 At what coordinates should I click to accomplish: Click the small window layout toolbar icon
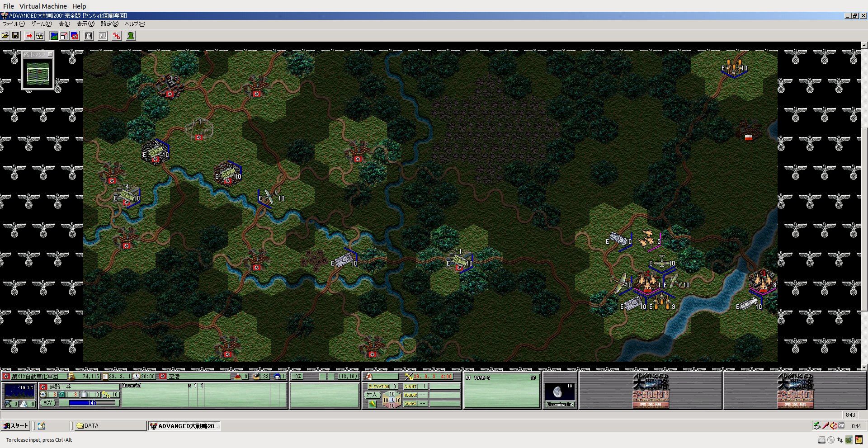point(64,36)
